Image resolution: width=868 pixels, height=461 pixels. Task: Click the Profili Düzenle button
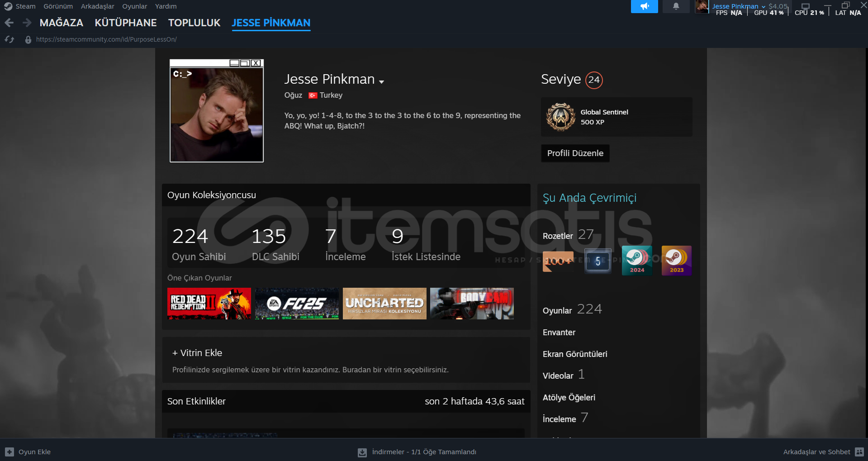575,153
